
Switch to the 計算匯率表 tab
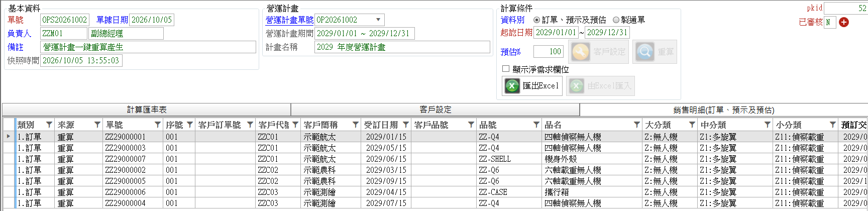click(147, 110)
